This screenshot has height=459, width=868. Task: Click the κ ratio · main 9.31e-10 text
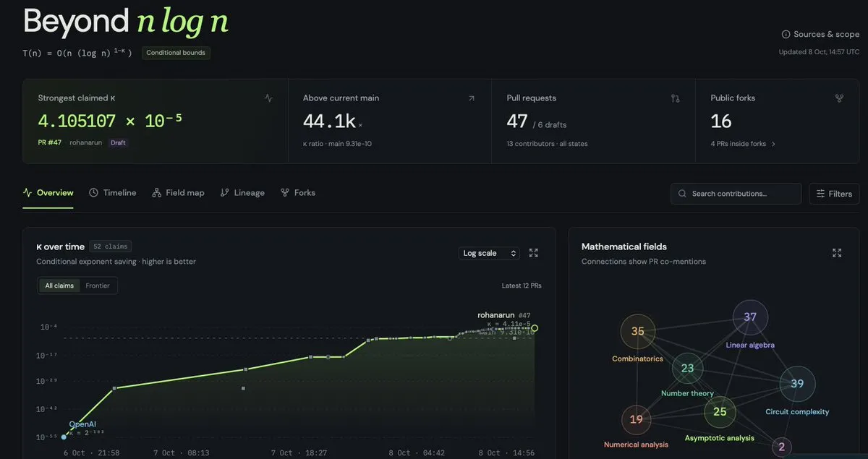pyautogui.click(x=338, y=144)
